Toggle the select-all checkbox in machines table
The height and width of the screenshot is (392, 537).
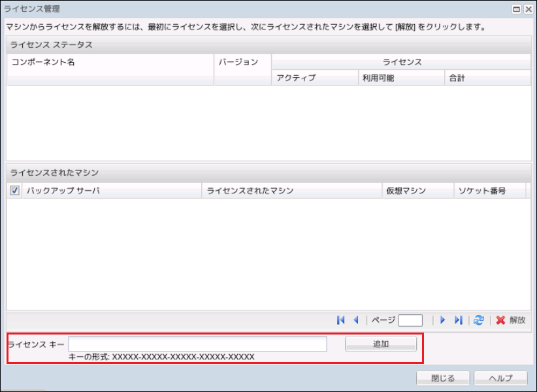[15, 191]
